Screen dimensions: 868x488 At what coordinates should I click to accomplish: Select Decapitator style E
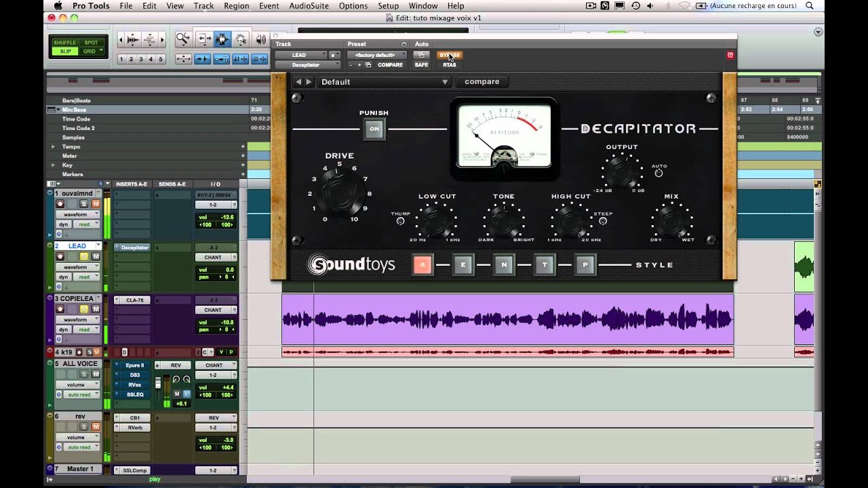(463, 265)
